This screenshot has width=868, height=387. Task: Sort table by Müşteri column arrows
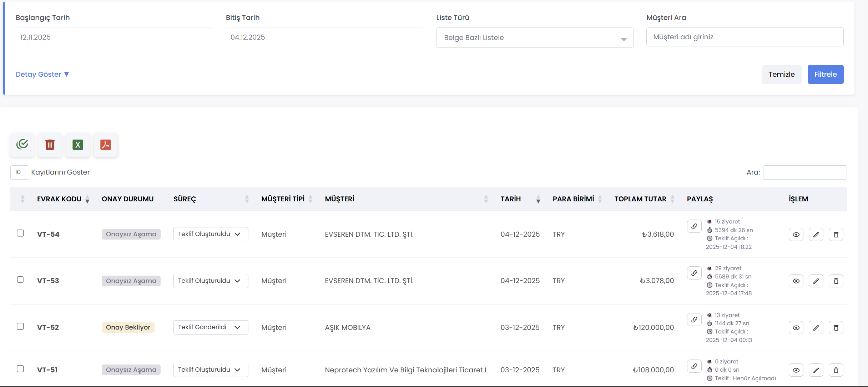click(486, 199)
